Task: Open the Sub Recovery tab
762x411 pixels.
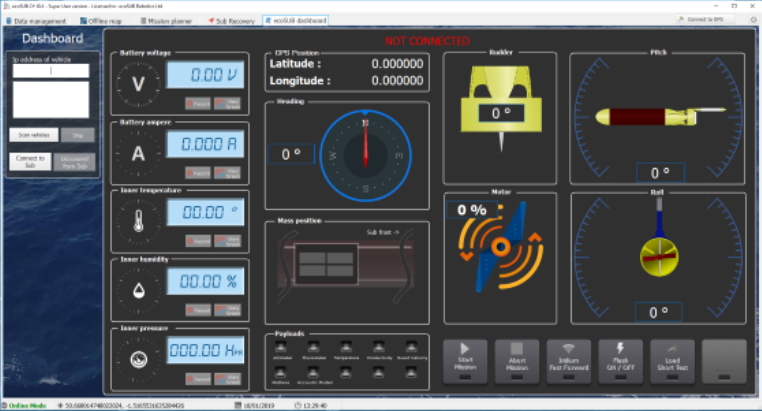Action: click(x=231, y=20)
